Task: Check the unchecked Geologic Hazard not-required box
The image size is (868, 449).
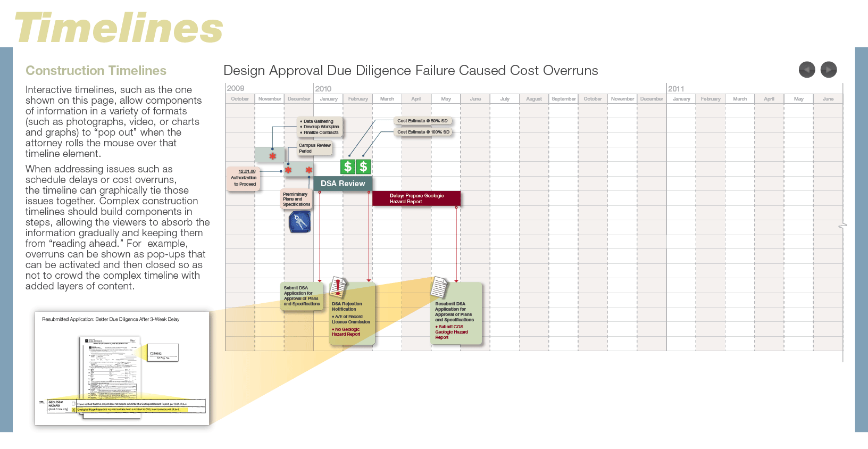Action: point(73,404)
